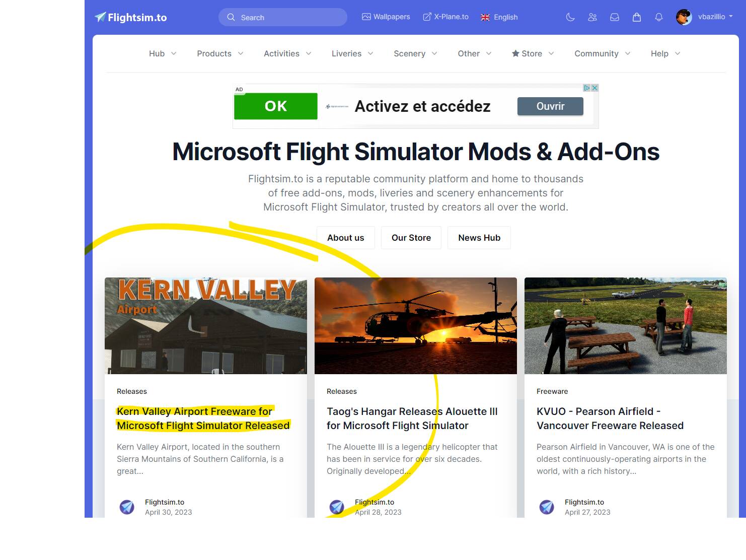The image size is (746, 560).
Task: Expand the Hub menu
Action: pyautogui.click(x=163, y=53)
